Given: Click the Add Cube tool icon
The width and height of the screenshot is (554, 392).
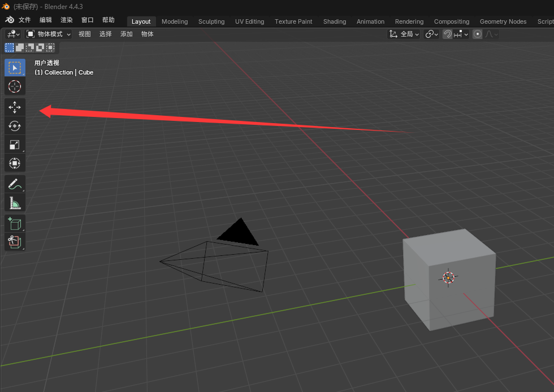Looking at the screenshot, I should pyautogui.click(x=15, y=223).
